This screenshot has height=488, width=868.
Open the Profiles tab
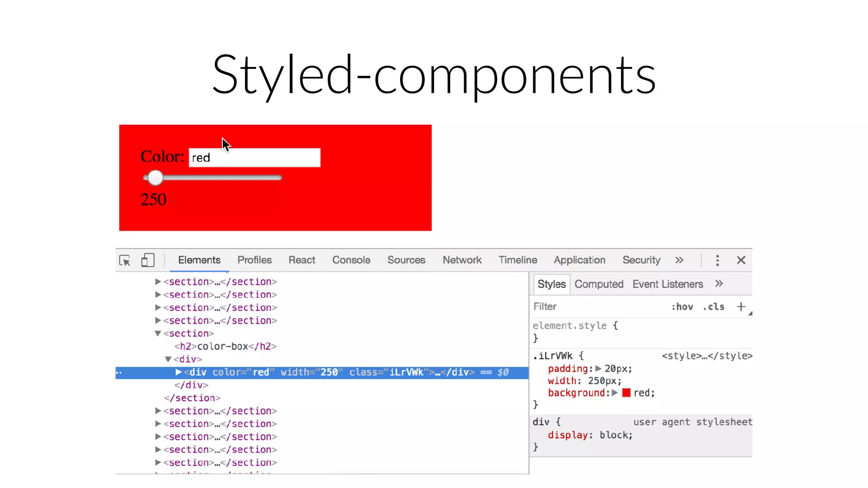pyautogui.click(x=254, y=260)
